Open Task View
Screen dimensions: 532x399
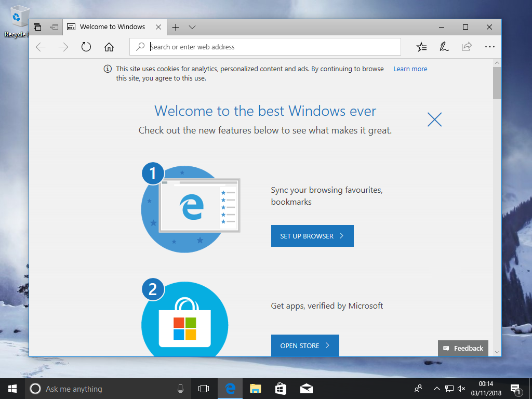(x=204, y=389)
